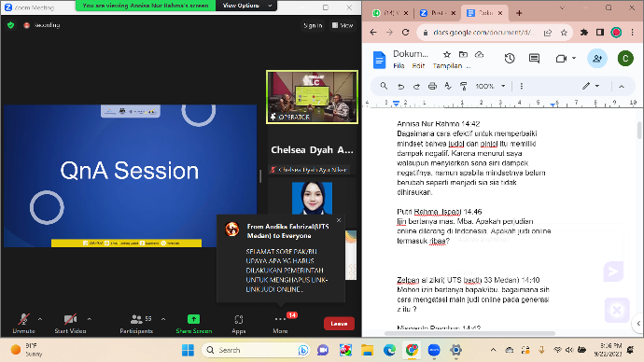Move document folder icon in Docs
The image size is (644, 362).
tap(463, 54)
